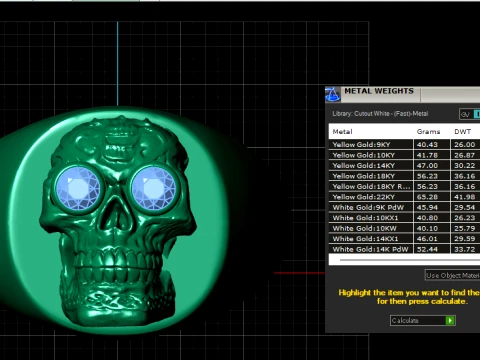The image size is (480, 360).
Task: Click the skull's right eye gemstone
Action: 153,188
